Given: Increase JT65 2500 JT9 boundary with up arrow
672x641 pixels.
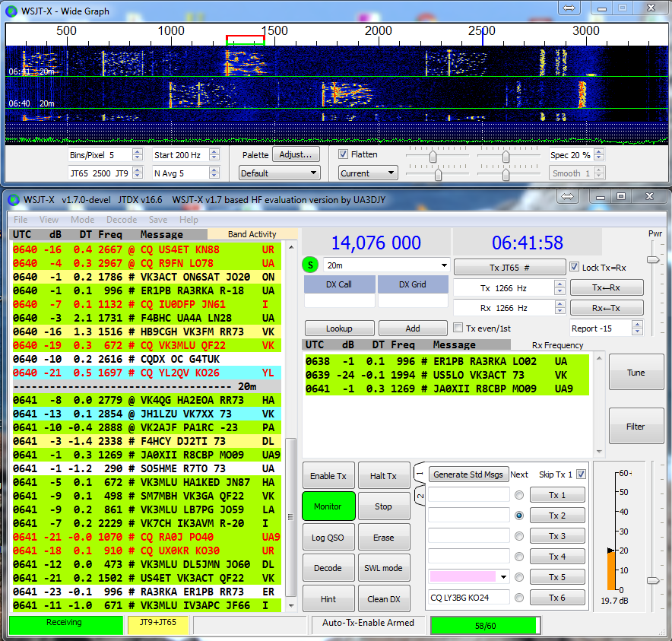Looking at the screenshot, I should pos(138,170).
